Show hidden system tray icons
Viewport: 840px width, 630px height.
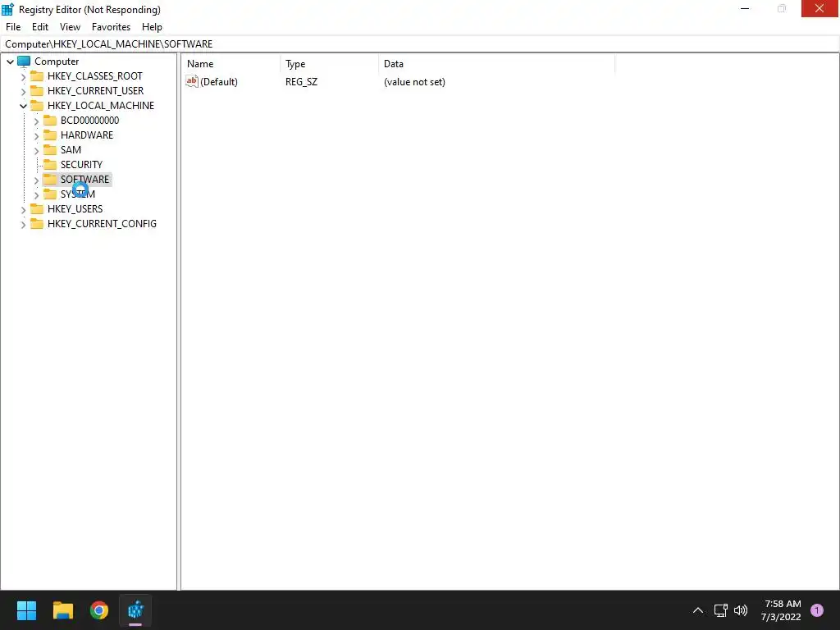click(698, 610)
